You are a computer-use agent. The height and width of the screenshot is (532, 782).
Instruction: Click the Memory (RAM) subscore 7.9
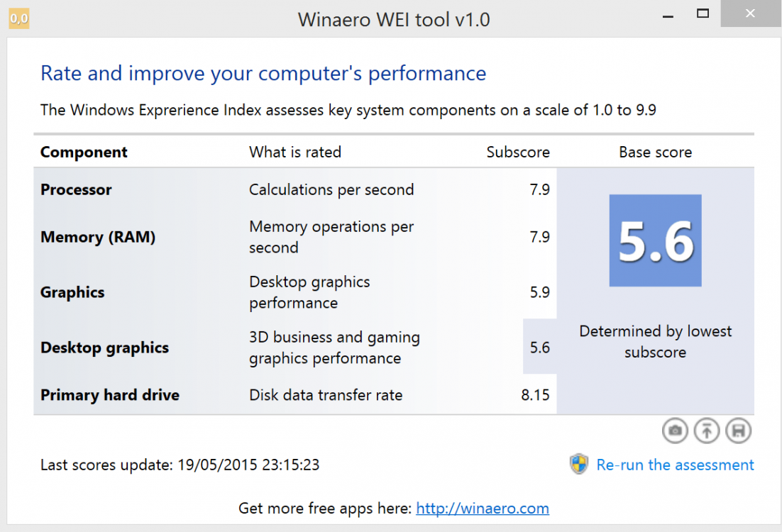tap(539, 237)
